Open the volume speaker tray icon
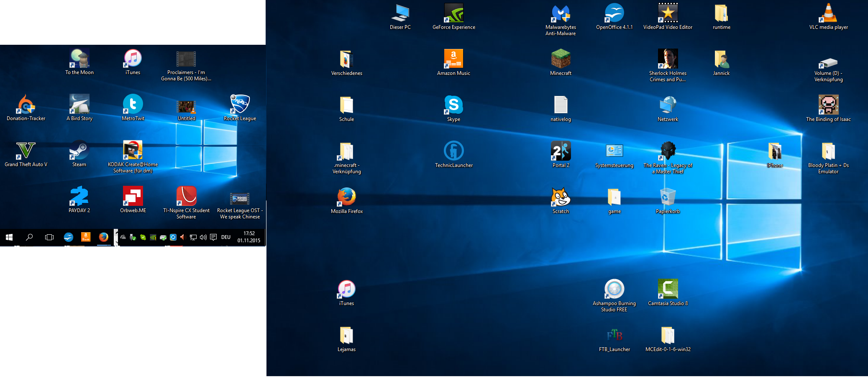 [203, 237]
